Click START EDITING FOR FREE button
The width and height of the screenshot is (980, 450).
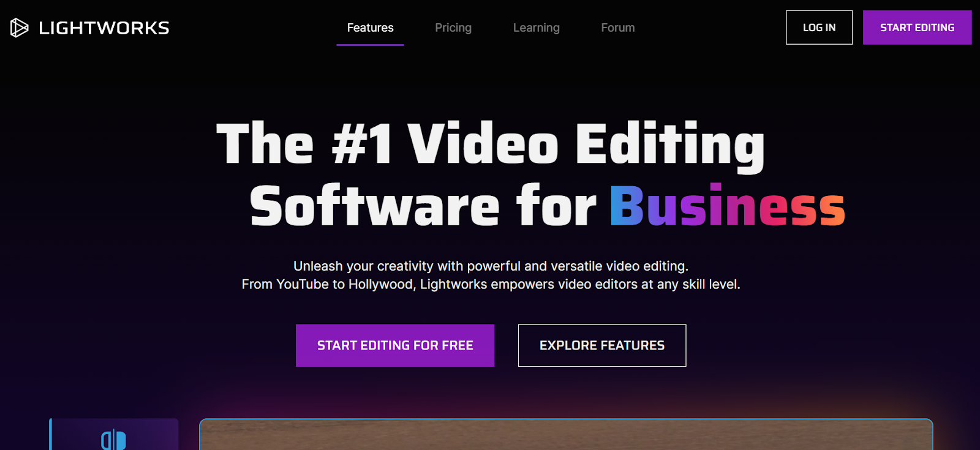click(x=395, y=345)
